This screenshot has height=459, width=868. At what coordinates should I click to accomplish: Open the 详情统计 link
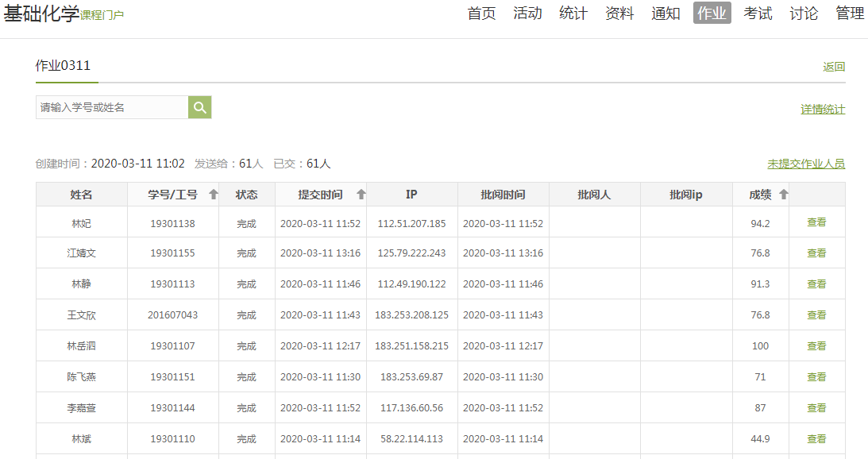(823, 110)
